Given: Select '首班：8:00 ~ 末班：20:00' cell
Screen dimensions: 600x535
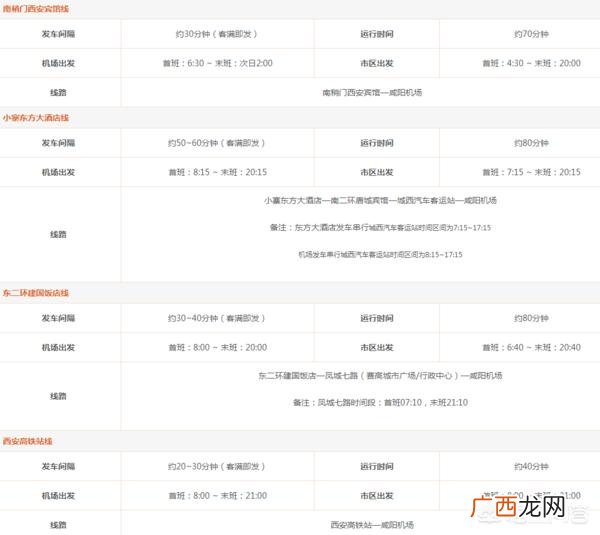Looking at the screenshot, I should 217,347.
